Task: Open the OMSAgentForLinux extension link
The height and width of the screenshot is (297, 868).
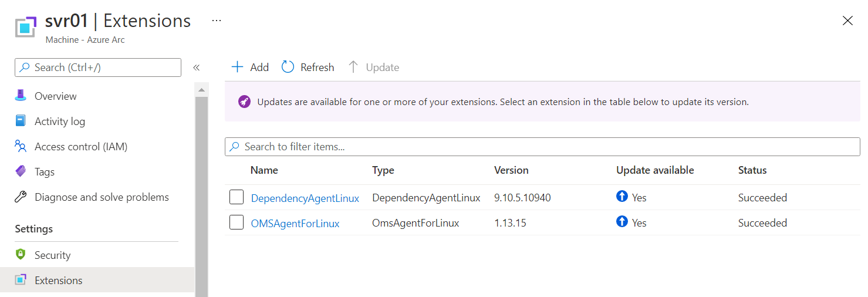Action: (295, 223)
